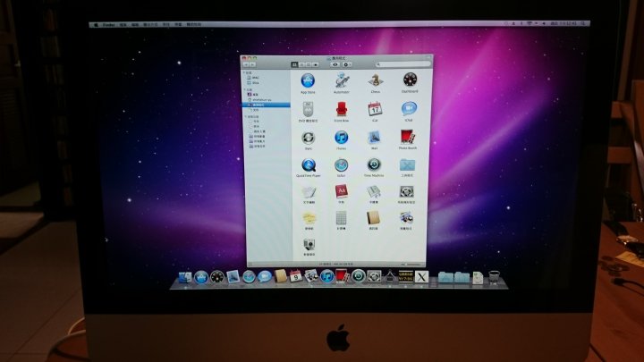Viewport: 644px width, 362px height.
Task: Click the Finder search field
Action: [x=402, y=64]
